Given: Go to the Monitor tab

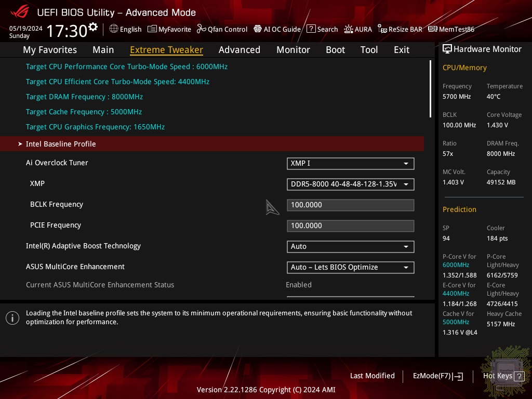Looking at the screenshot, I should coord(293,50).
